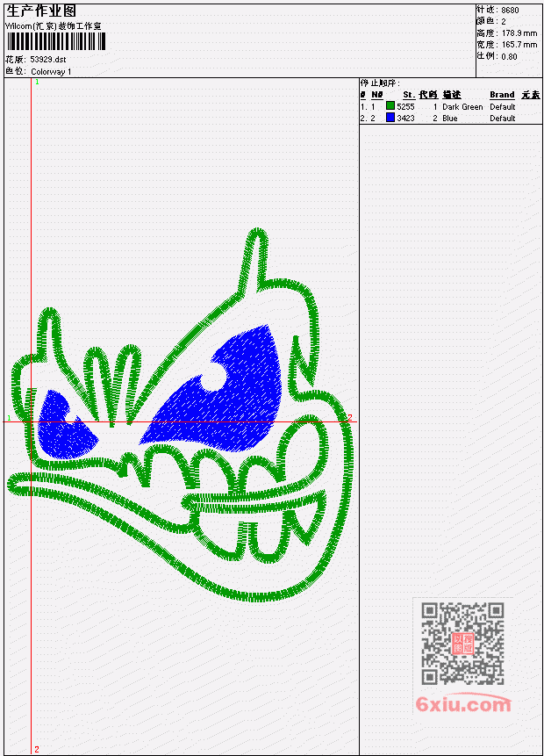The image size is (544, 756).
Task: Click the stitch count '3423' cell
Action: [x=405, y=119]
